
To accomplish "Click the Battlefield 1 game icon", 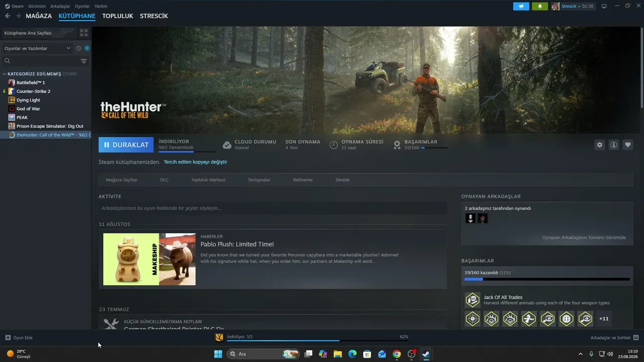I will pos(12,82).
